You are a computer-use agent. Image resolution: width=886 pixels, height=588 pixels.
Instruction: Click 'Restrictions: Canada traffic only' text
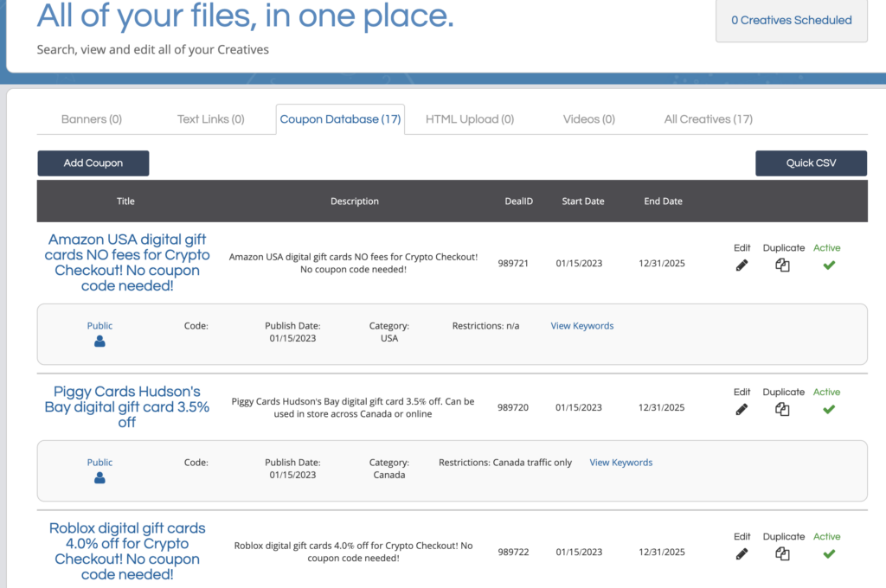coord(505,463)
